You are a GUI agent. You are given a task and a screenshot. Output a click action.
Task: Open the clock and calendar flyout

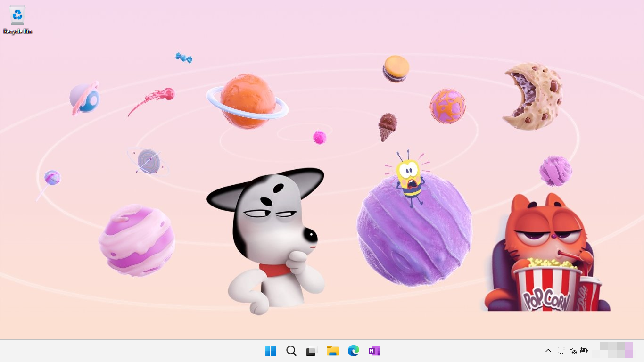[615, 351]
